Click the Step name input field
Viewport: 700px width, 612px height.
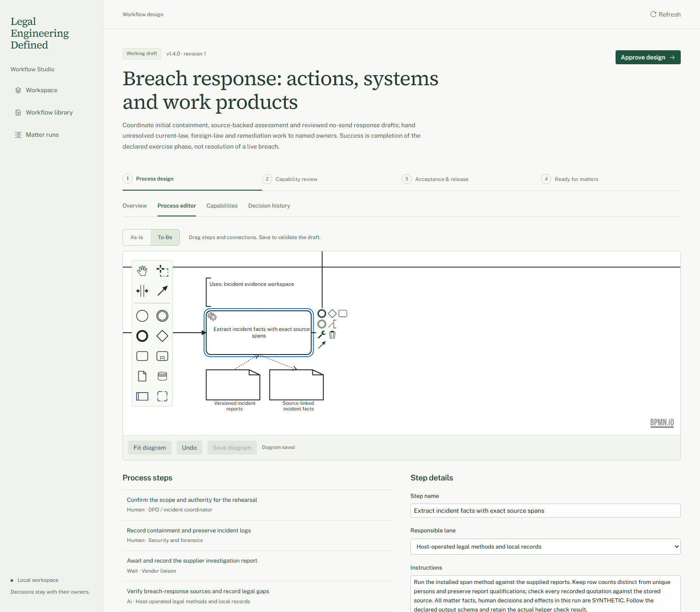pyautogui.click(x=545, y=511)
